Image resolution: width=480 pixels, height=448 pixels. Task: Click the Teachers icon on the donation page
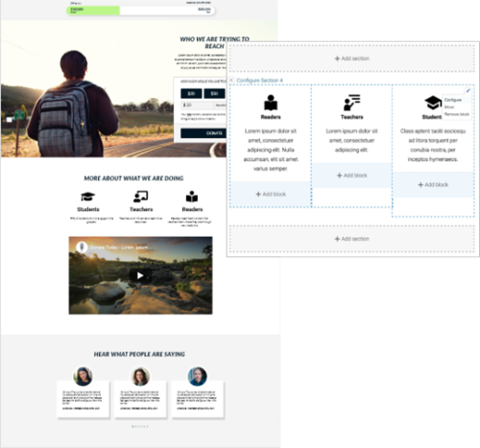click(140, 197)
